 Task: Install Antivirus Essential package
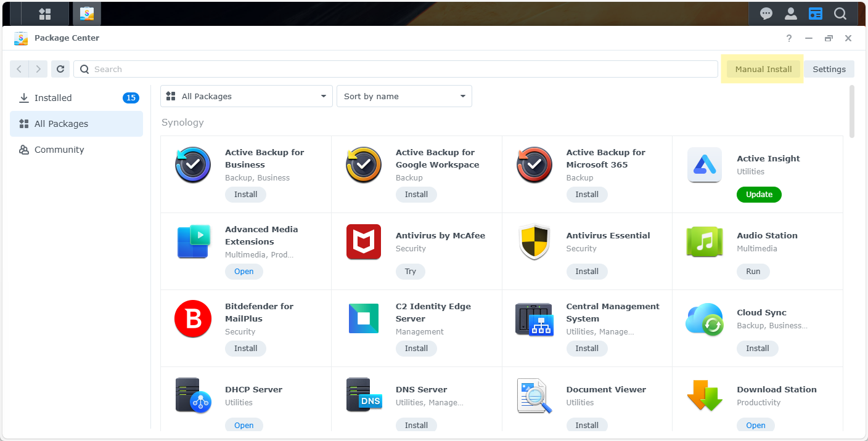(x=587, y=271)
